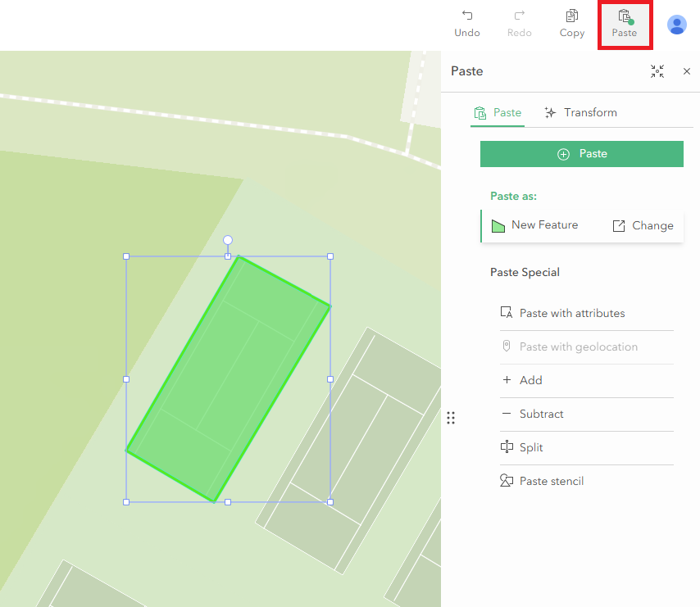Switch to the Transform tab
This screenshot has width=700, height=607.
580,112
